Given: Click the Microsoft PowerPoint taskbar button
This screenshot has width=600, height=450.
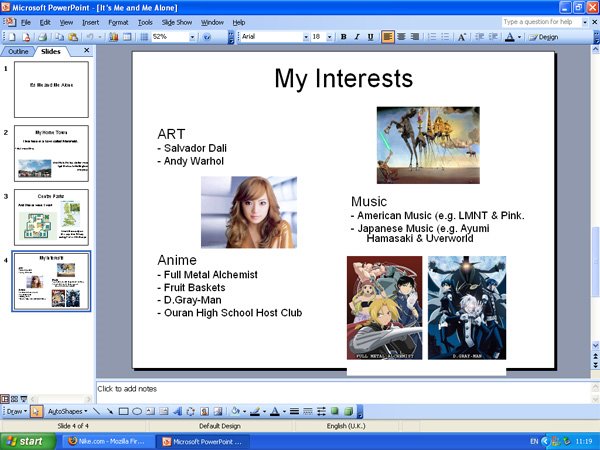Looking at the screenshot, I should pyautogui.click(x=202, y=441).
